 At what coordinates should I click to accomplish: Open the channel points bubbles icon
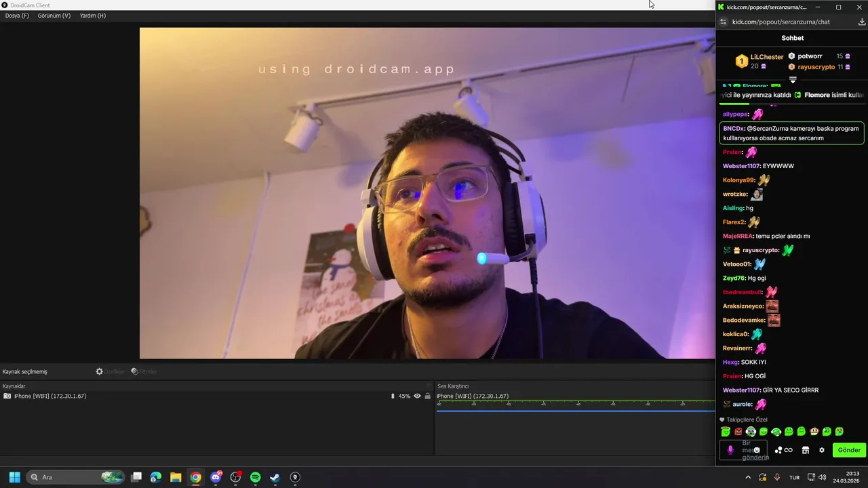click(778, 450)
